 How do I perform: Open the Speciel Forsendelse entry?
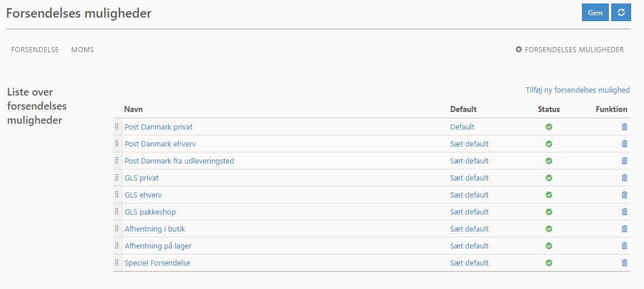click(x=157, y=263)
